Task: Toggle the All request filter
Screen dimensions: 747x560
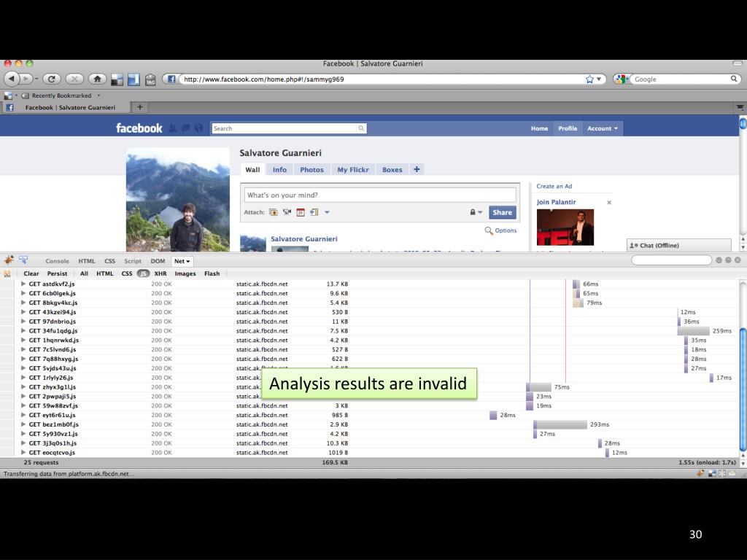Action: click(x=85, y=274)
